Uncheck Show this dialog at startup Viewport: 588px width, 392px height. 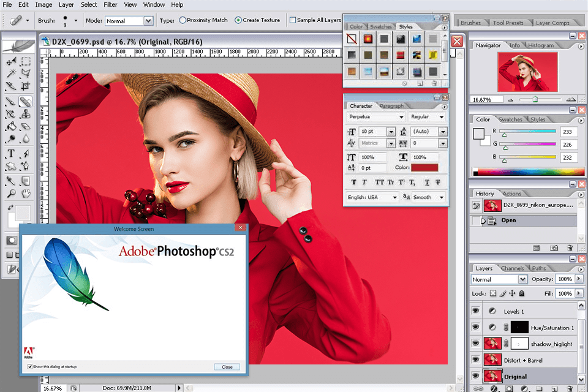click(29, 366)
